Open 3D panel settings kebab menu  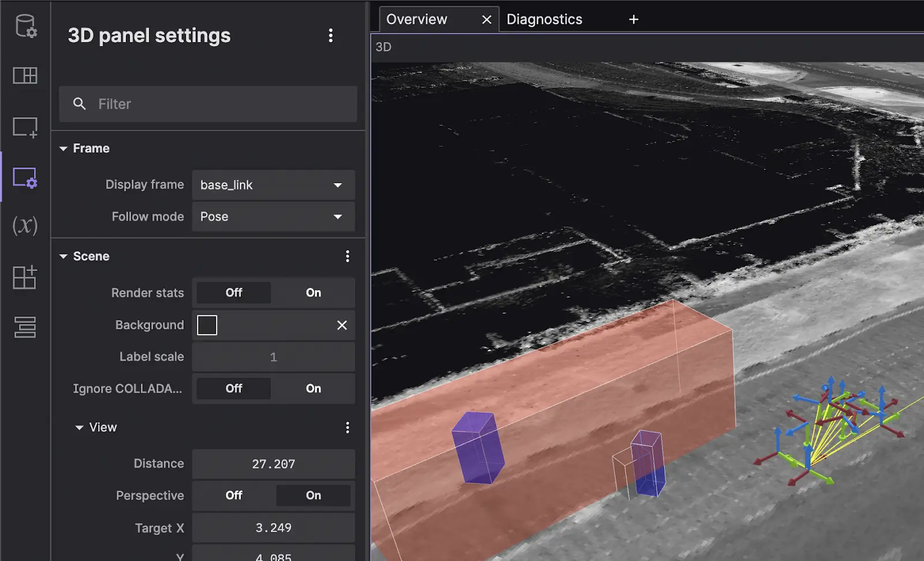(x=330, y=36)
